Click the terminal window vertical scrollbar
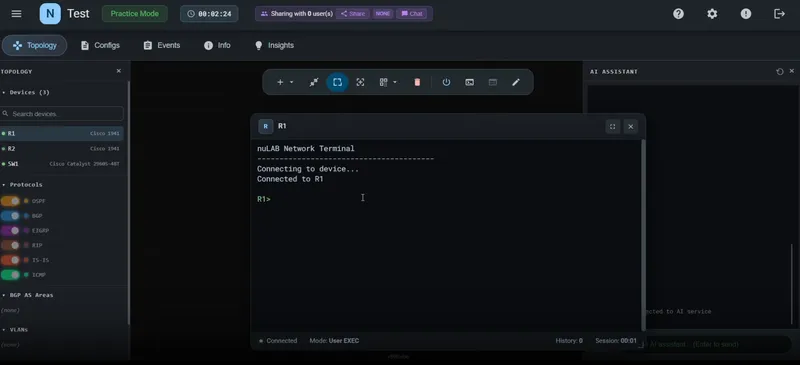Image resolution: width=800 pixels, height=365 pixels. click(643, 235)
